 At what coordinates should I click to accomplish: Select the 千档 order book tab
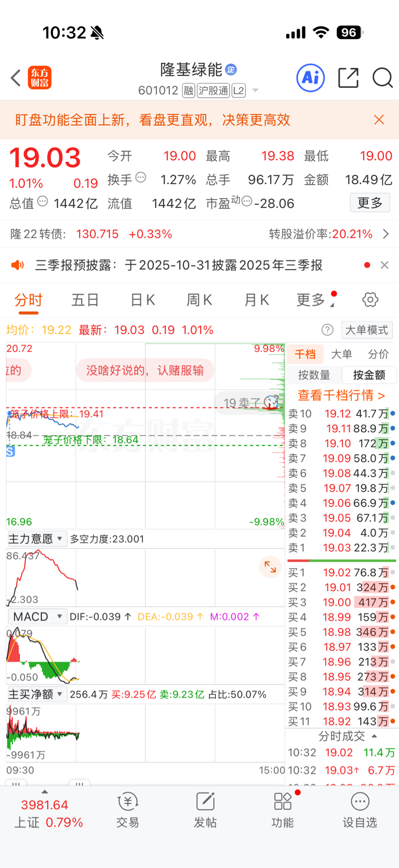[x=305, y=354]
